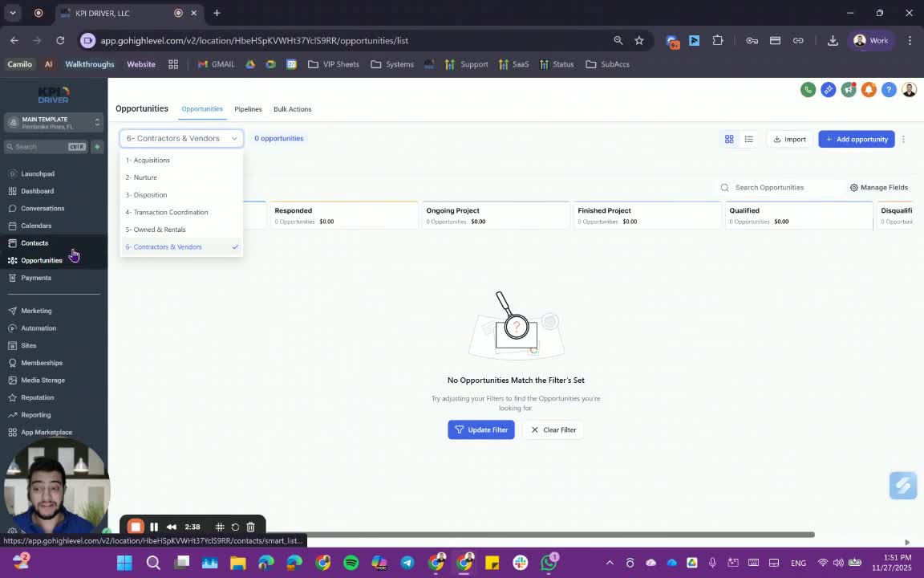The image size is (924, 578).
Task: Open Reputation in the sidebar
Action: pyautogui.click(x=37, y=397)
